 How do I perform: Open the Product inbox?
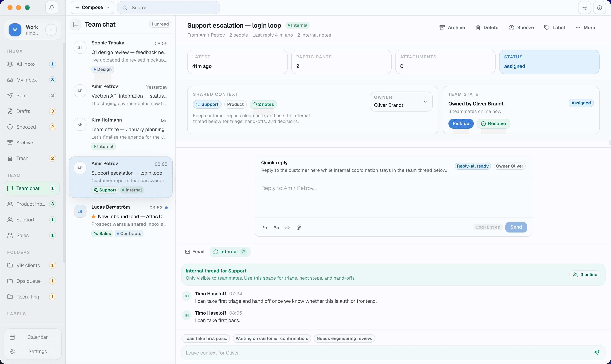pos(32,204)
